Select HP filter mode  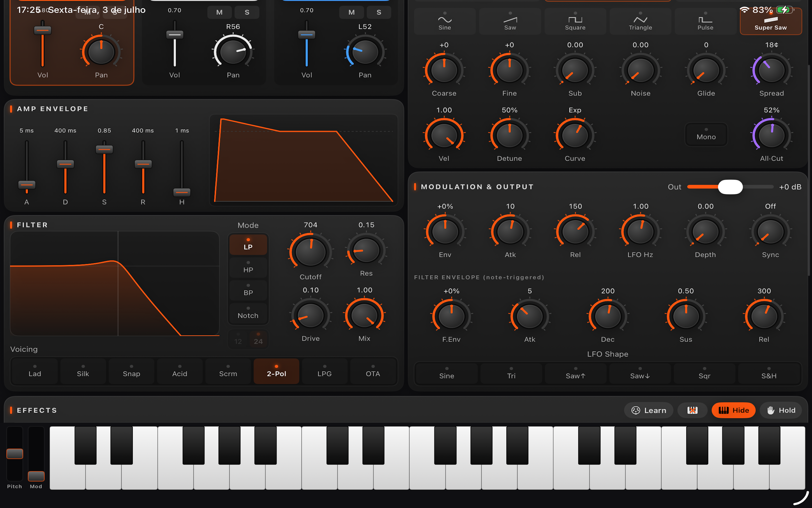pos(248,268)
